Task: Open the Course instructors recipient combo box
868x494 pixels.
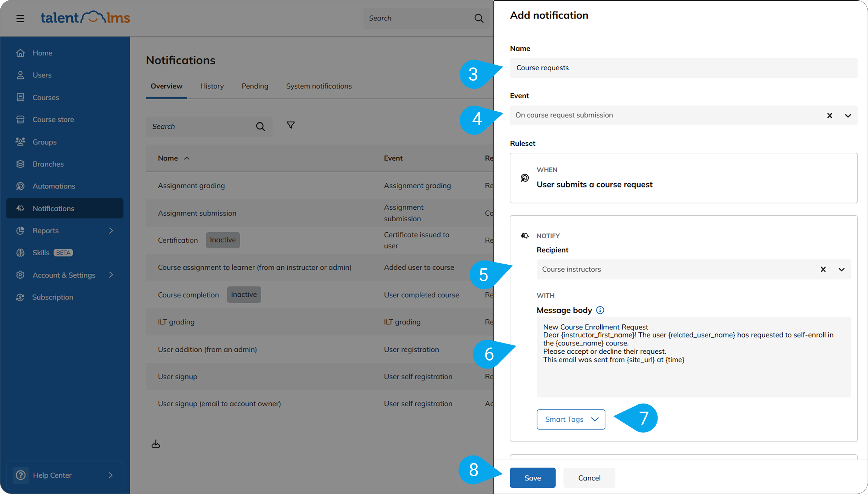Action: tap(694, 269)
